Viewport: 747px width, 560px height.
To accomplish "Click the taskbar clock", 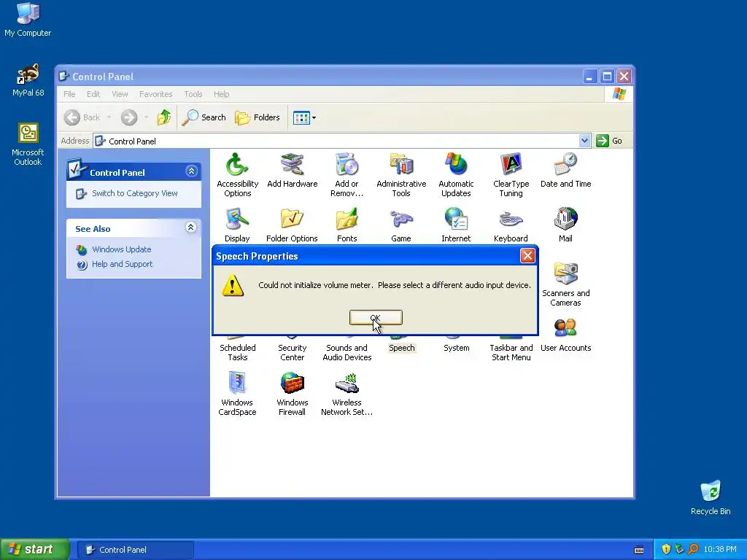I will click(x=720, y=550).
